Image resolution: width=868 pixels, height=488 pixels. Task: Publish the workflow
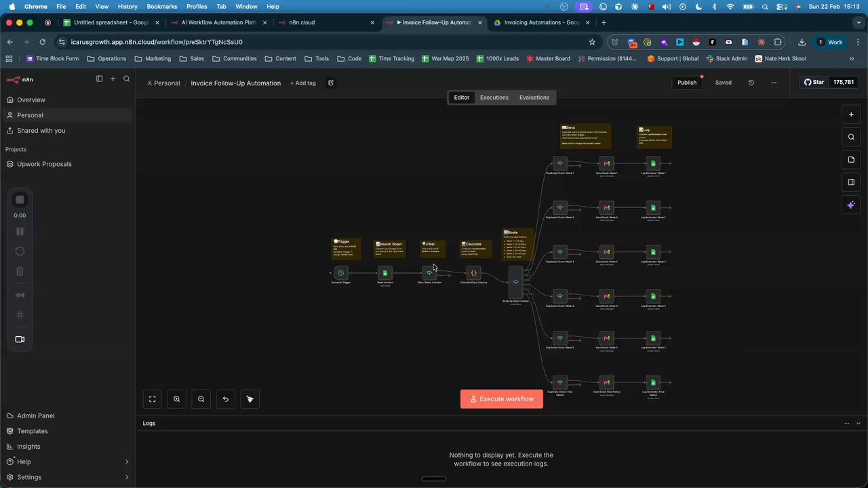coord(687,83)
